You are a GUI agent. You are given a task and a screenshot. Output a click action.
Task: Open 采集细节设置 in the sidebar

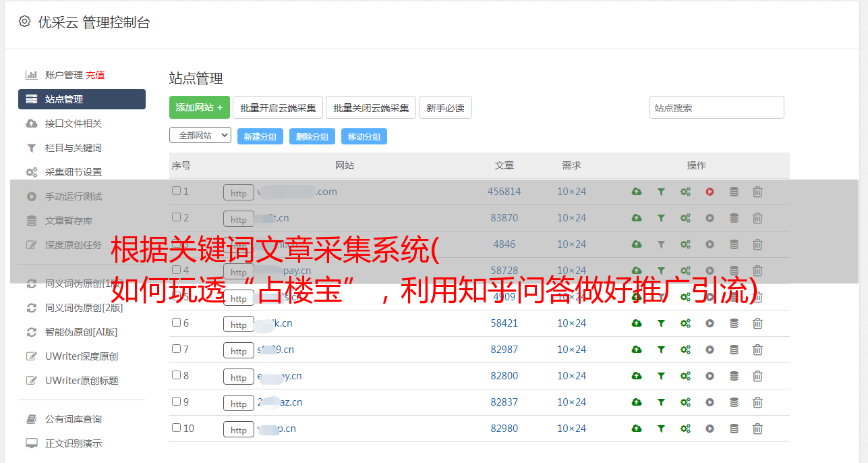pos(74,172)
